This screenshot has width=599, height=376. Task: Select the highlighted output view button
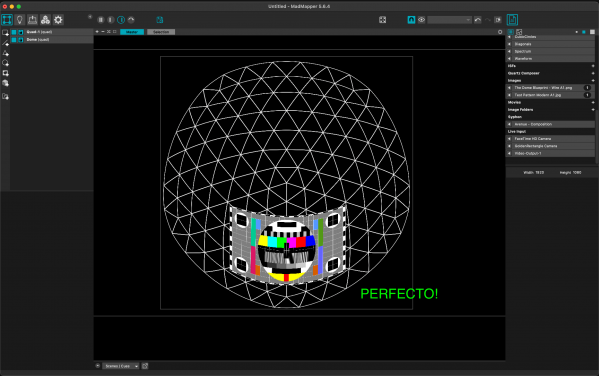pos(121,19)
